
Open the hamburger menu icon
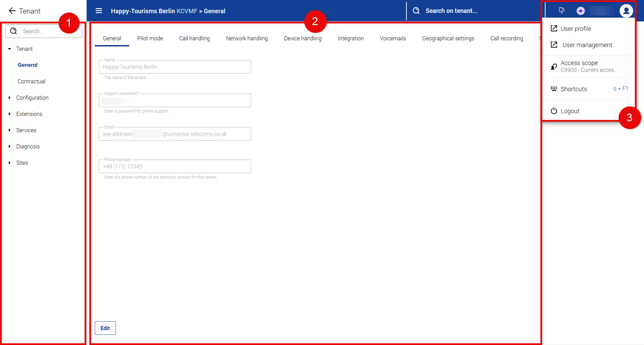click(x=99, y=11)
